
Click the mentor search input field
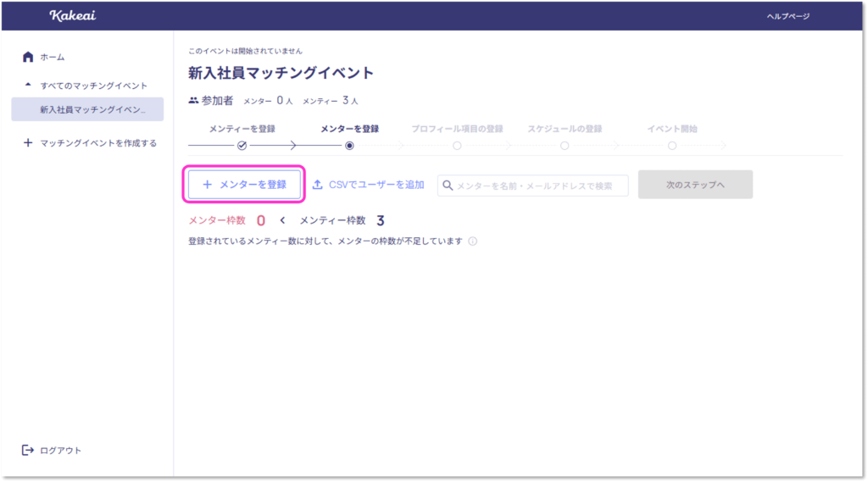[540, 186]
